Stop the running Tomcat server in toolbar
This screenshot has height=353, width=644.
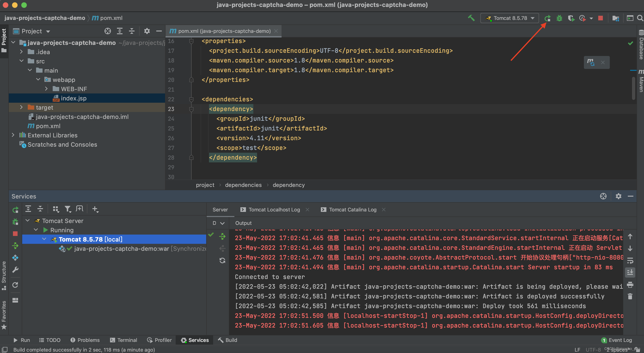coord(600,18)
